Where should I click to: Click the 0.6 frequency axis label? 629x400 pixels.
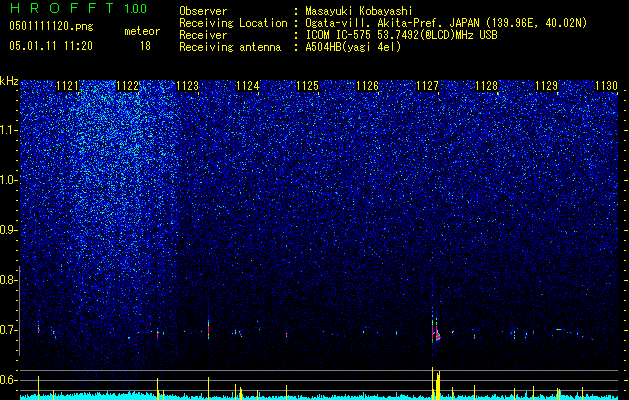(9, 380)
